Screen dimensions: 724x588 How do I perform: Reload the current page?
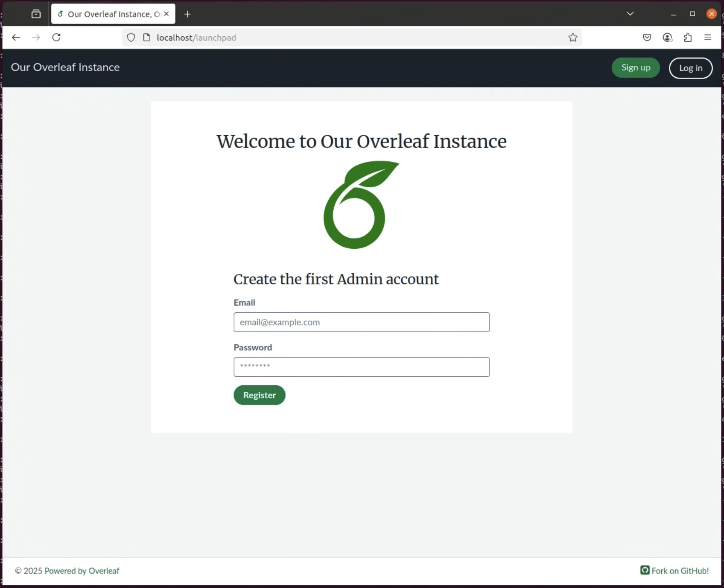click(56, 38)
